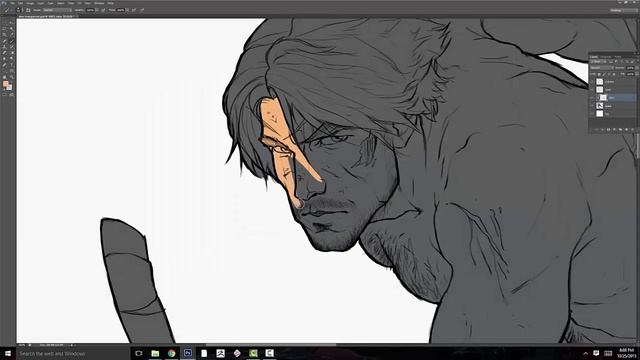
Task: Enable pressure for brush size
Action: [142, 10]
